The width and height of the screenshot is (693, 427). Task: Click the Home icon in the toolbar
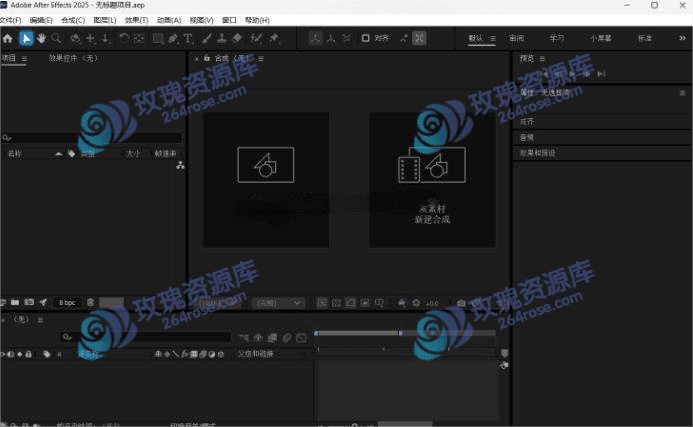click(x=8, y=38)
